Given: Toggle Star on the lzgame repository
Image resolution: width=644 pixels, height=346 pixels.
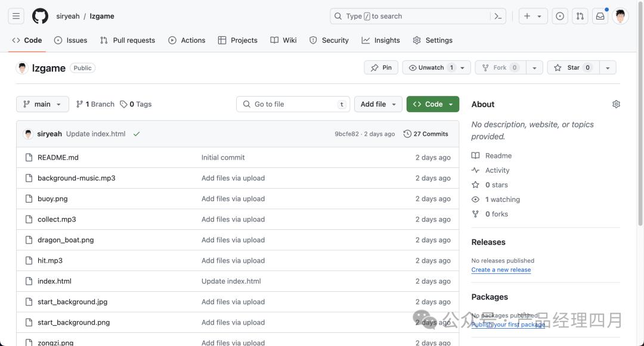Looking at the screenshot, I should pos(572,68).
